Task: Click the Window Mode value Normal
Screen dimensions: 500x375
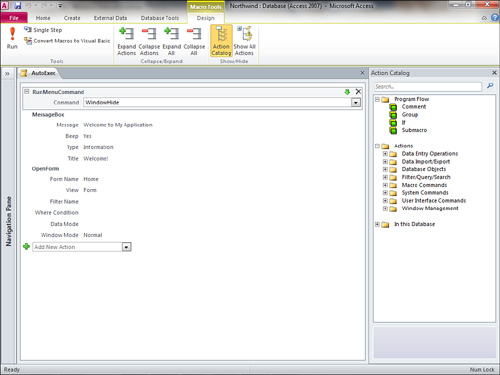Action: [x=93, y=235]
